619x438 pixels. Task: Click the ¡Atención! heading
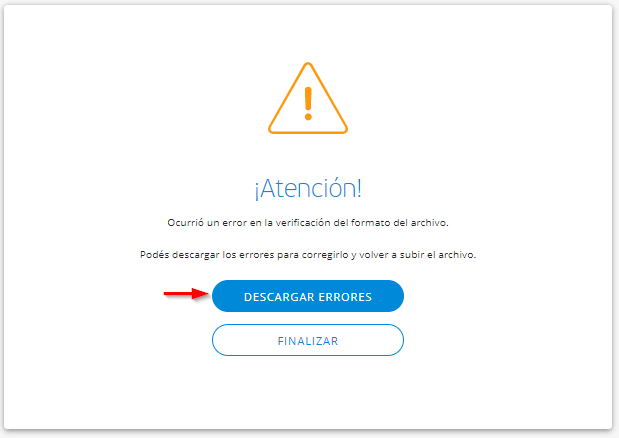(x=308, y=189)
